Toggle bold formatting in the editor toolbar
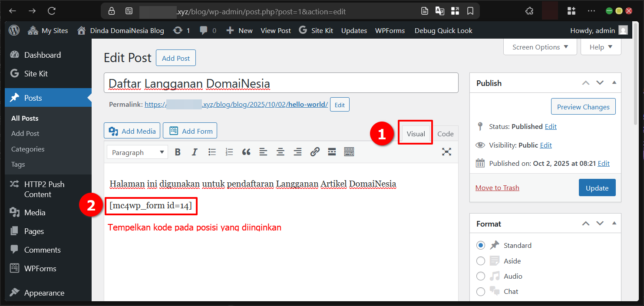This screenshot has height=306, width=644. coord(177,151)
